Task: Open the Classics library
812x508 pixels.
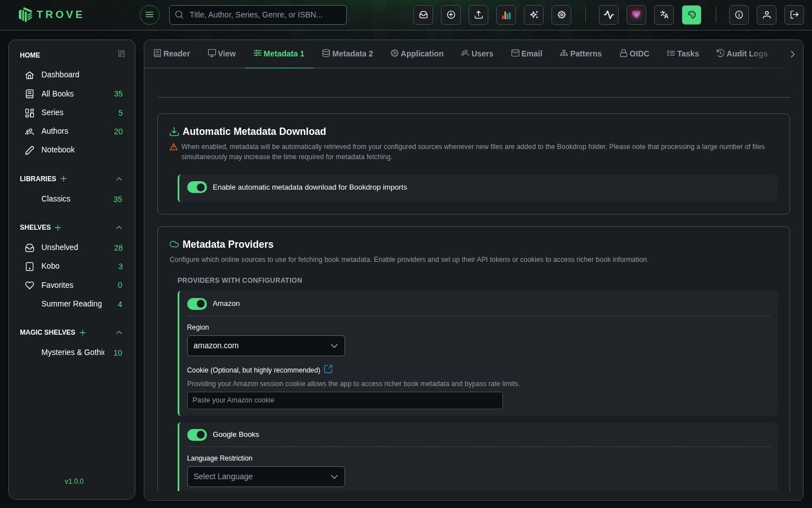Action: (x=72, y=199)
